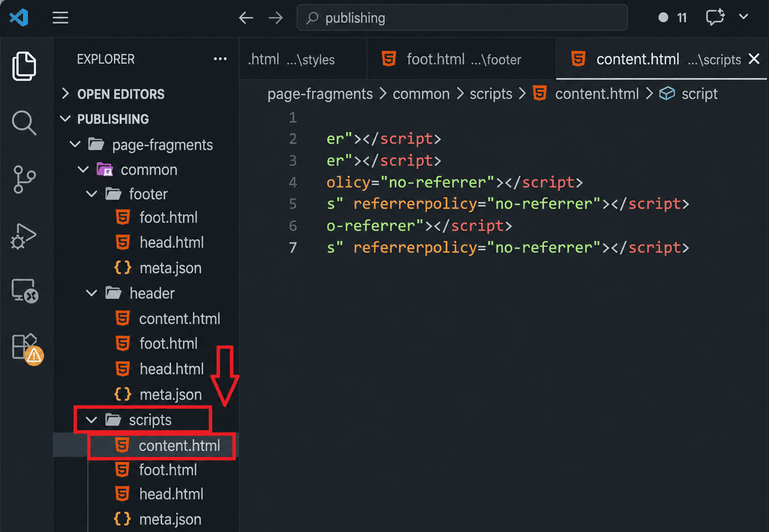Click the go forward navigation arrow
Image resolution: width=769 pixels, height=532 pixels.
click(x=275, y=18)
